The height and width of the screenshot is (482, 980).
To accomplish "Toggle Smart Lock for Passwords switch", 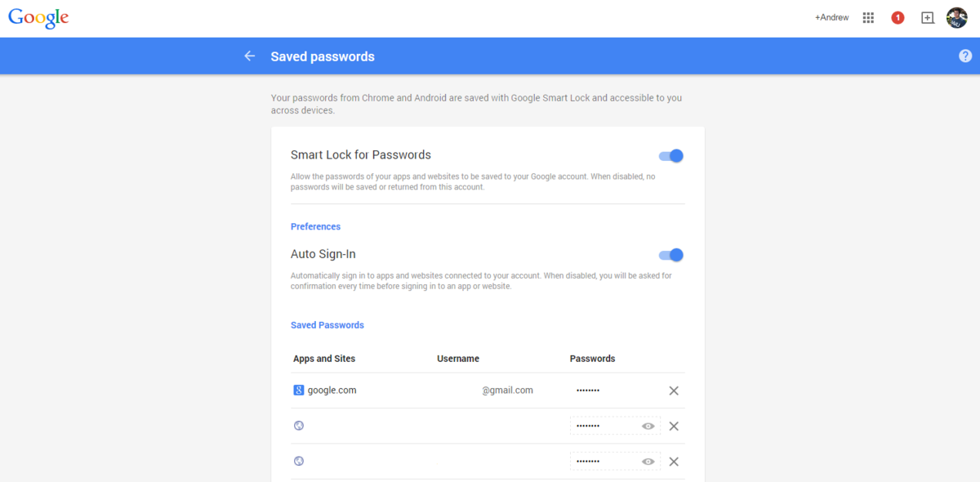I will (x=671, y=156).
